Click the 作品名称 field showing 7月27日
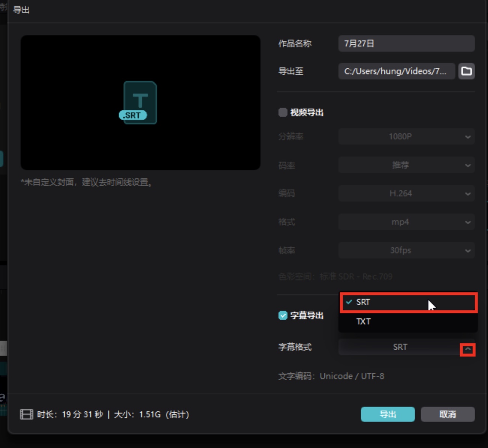The image size is (488, 448). [x=407, y=43]
